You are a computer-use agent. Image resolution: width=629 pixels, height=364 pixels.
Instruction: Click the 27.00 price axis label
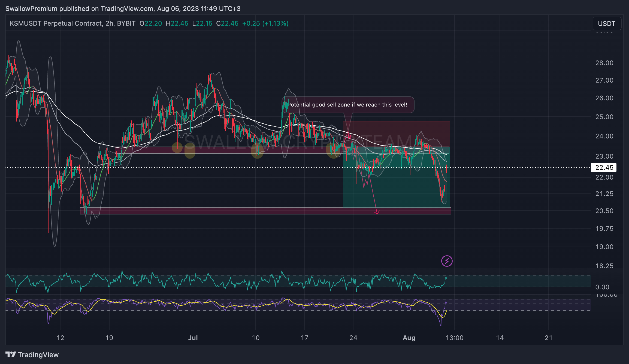604,80
